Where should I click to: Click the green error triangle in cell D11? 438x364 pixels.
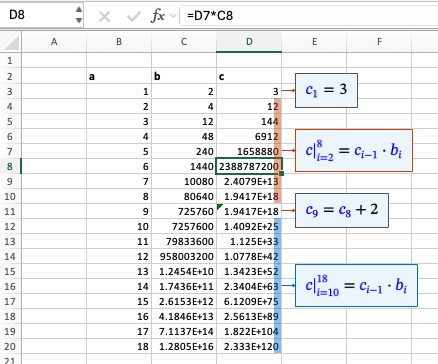pos(220,207)
